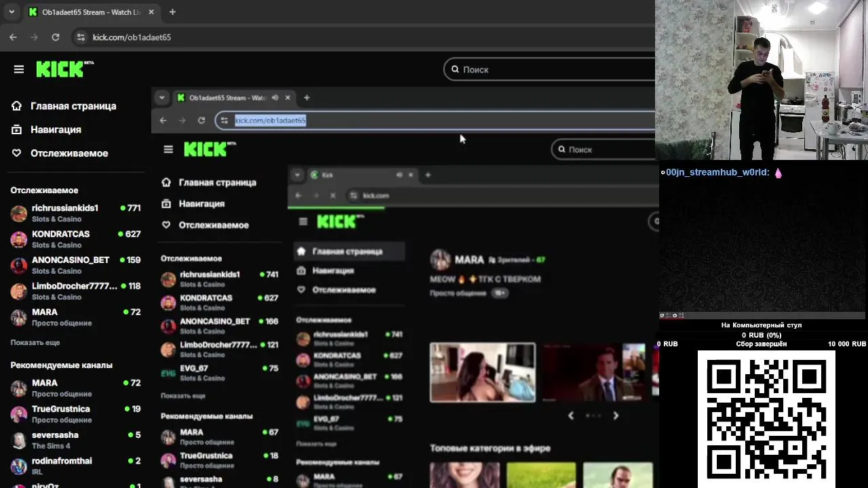Open rodinafromthai IRL recommended channel
This screenshot has height=488, width=868.
click(75, 466)
